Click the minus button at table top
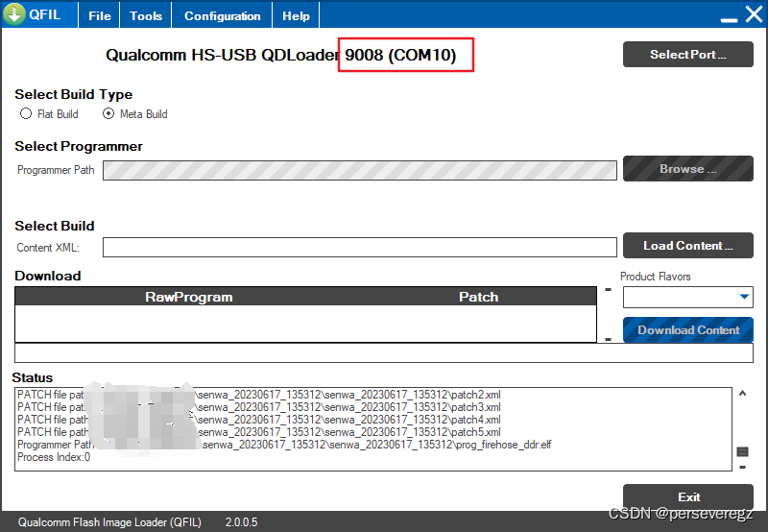 tap(608, 289)
